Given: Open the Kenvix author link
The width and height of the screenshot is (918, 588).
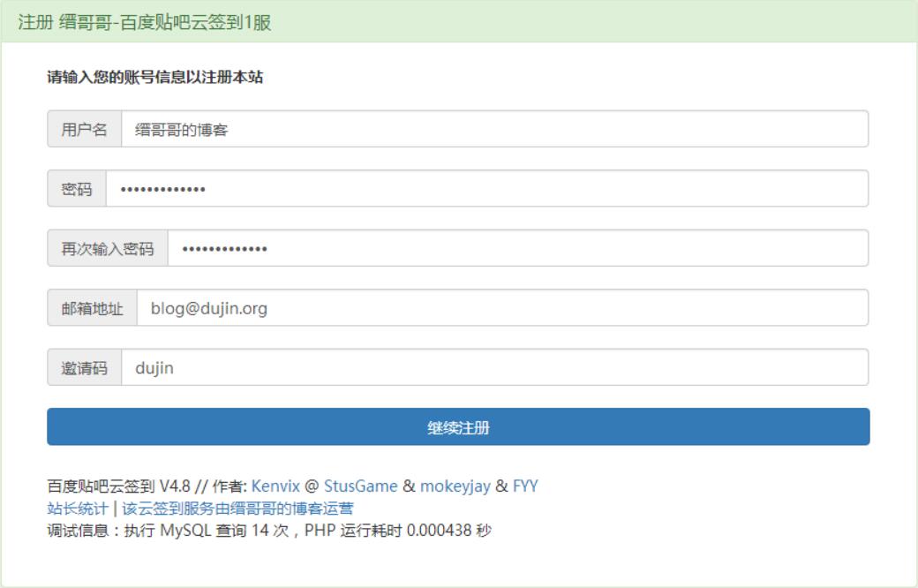Looking at the screenshot, I should [x=275, y=486].
